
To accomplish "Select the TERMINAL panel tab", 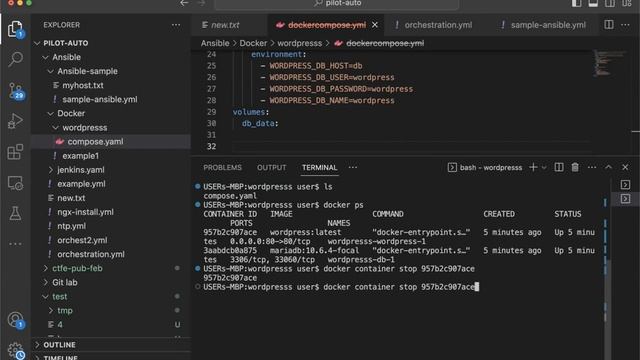I will (320, 168).
